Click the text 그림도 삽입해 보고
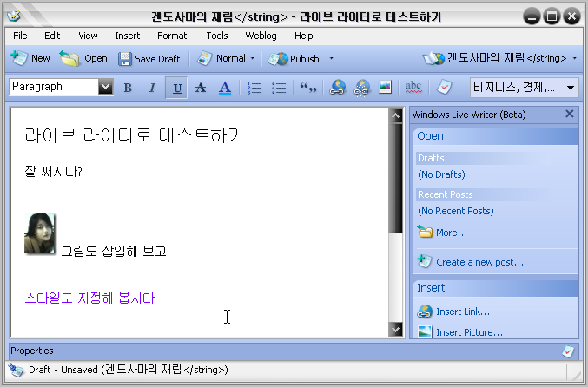 pos(114,251)
